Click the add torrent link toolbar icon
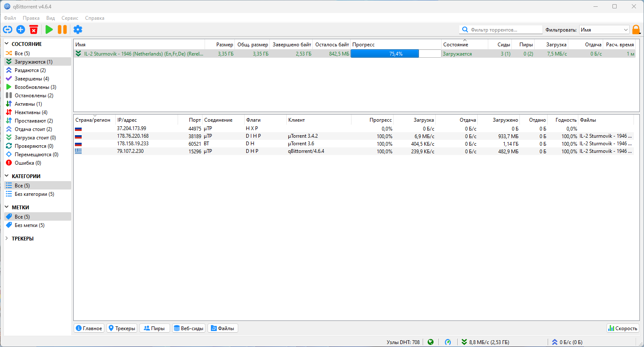This screenshot has height=347, width=644. click(8, 29)
